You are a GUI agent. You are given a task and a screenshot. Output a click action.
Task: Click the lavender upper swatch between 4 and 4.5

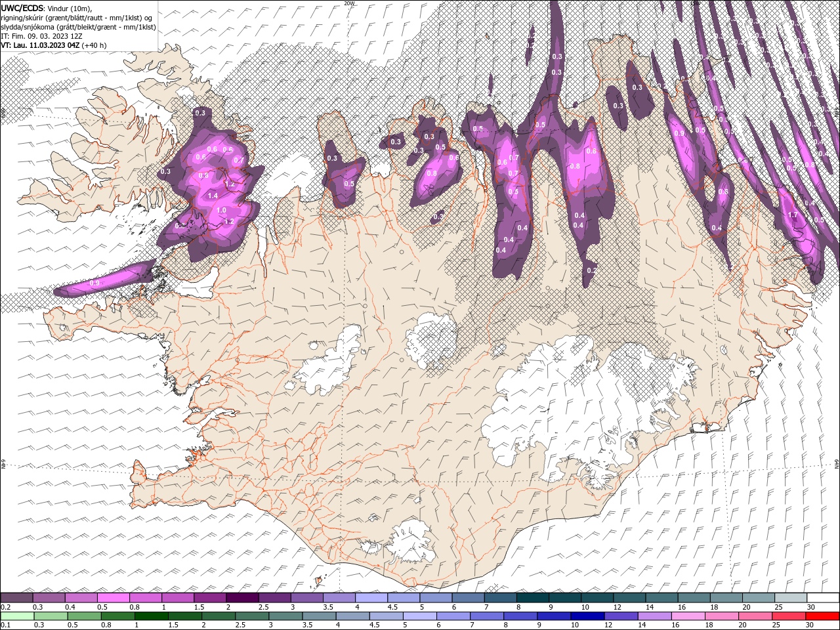371,598
